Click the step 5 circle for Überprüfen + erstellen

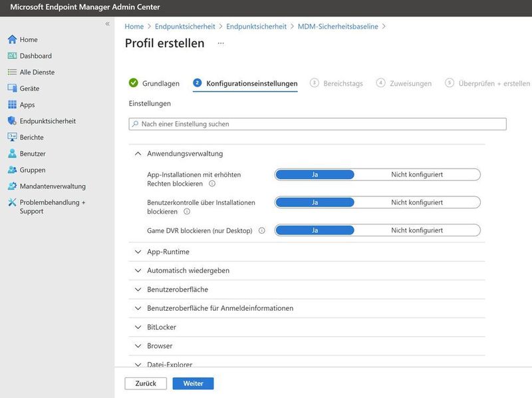450,83
